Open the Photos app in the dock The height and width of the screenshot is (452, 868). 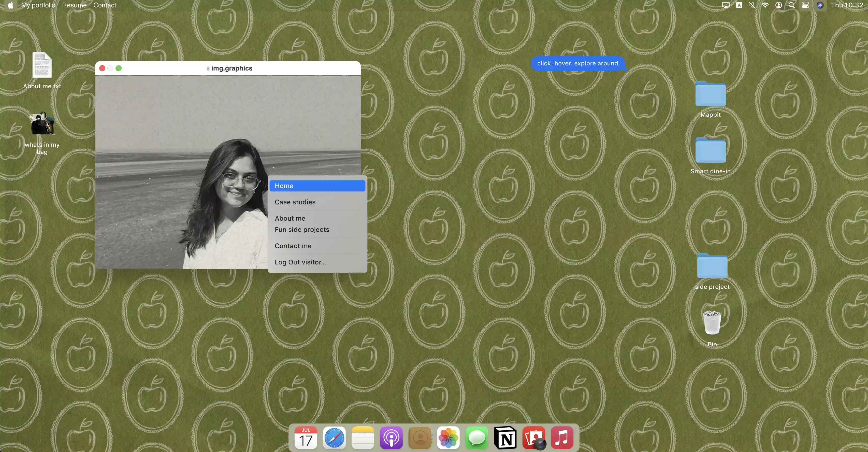click(x=448, y=437)
